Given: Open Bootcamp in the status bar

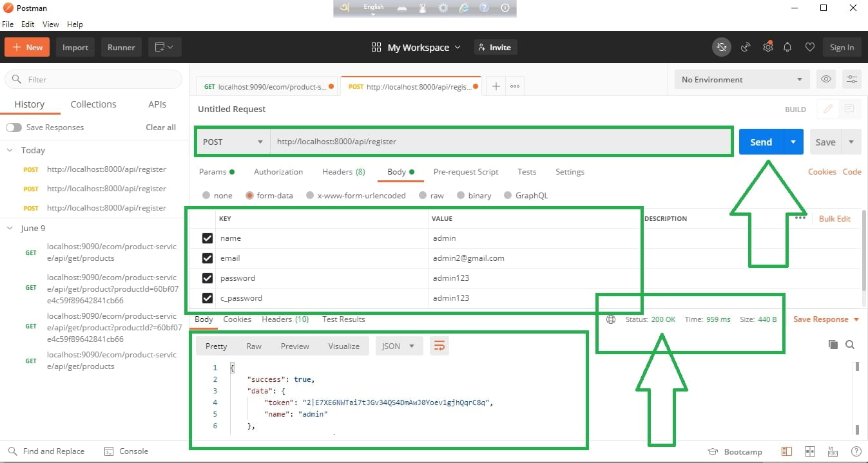Looking at the screenshot, I should point(735,451).
